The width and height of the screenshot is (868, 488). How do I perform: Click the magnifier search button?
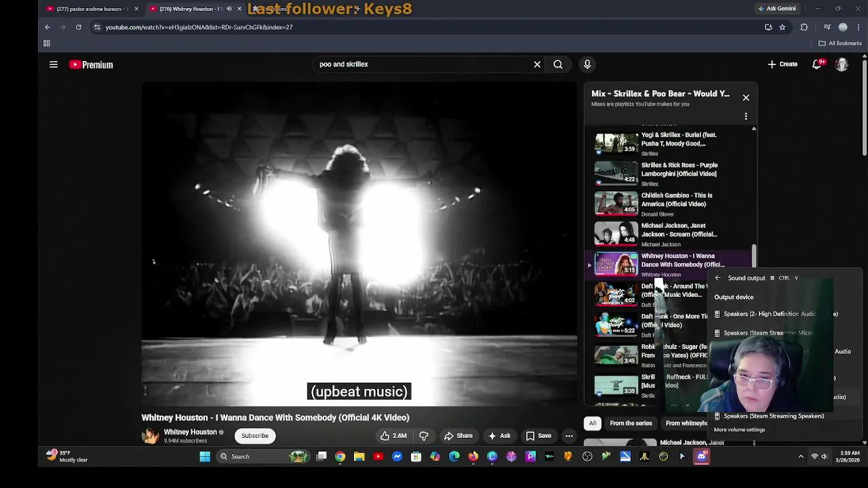pyautogui.click(x=558, y=64)
